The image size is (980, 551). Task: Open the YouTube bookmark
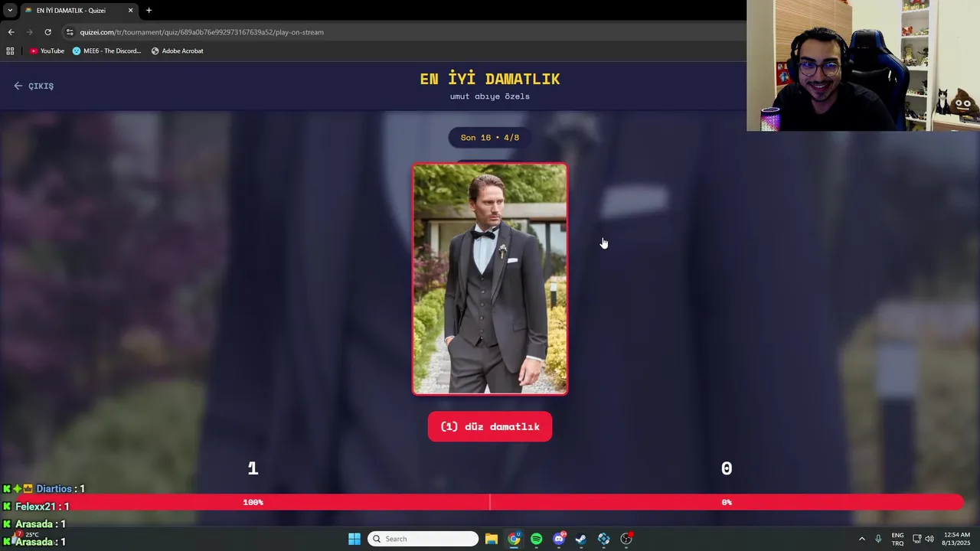[47, 51]
